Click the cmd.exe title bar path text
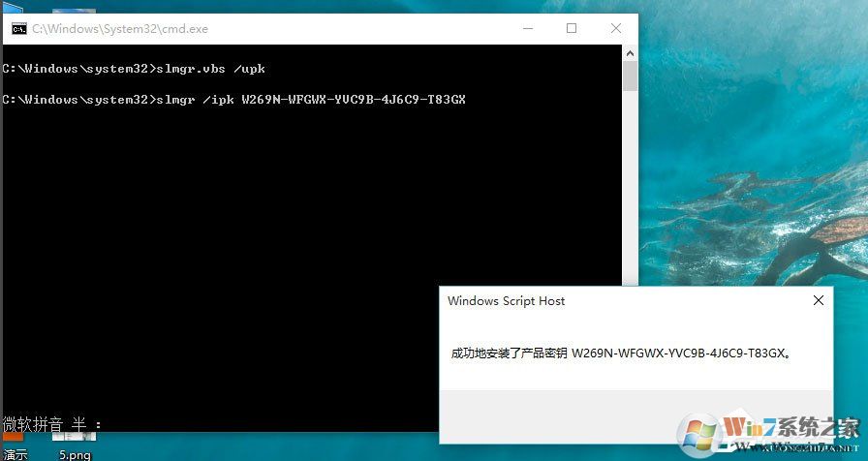This screenshot has height=461, width=868. coord(120,29)
